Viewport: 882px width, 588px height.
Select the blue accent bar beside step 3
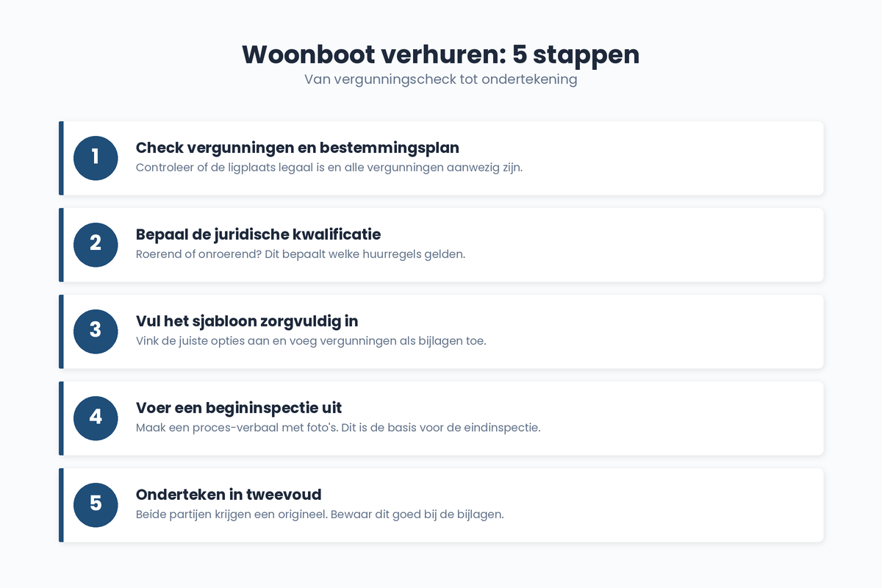61,331
